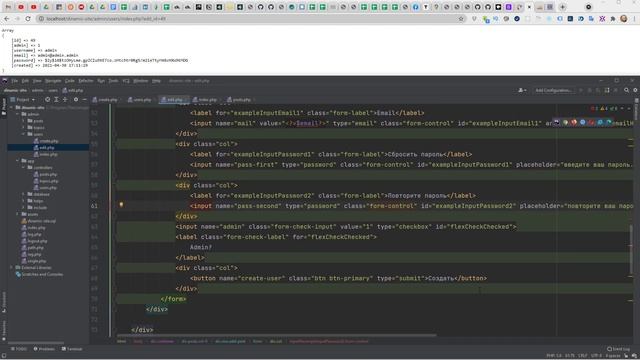Image resolution: width=640 pixels, height=360 pixels.
Task: Expand External Libraries node
Action: (12, 268)
